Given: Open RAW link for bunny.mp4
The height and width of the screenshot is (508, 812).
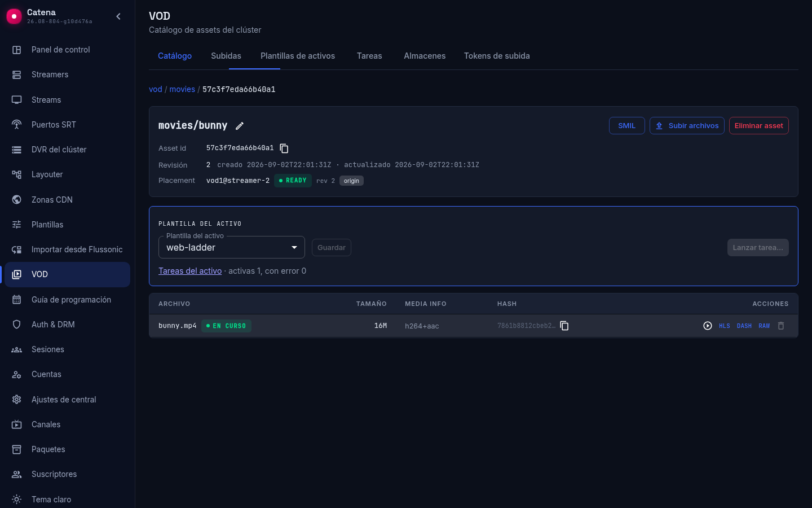Looking at the screenshot, I should [764, 326].
